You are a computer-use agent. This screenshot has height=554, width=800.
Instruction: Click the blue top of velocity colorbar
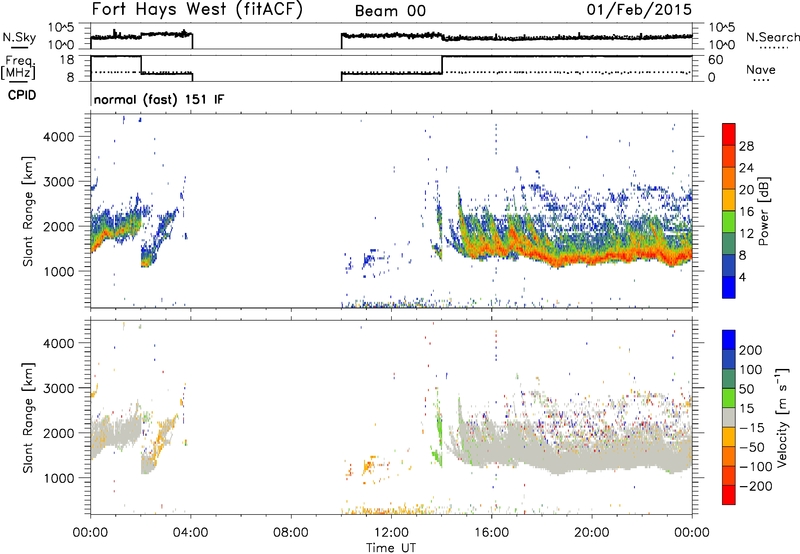[729, 340]
